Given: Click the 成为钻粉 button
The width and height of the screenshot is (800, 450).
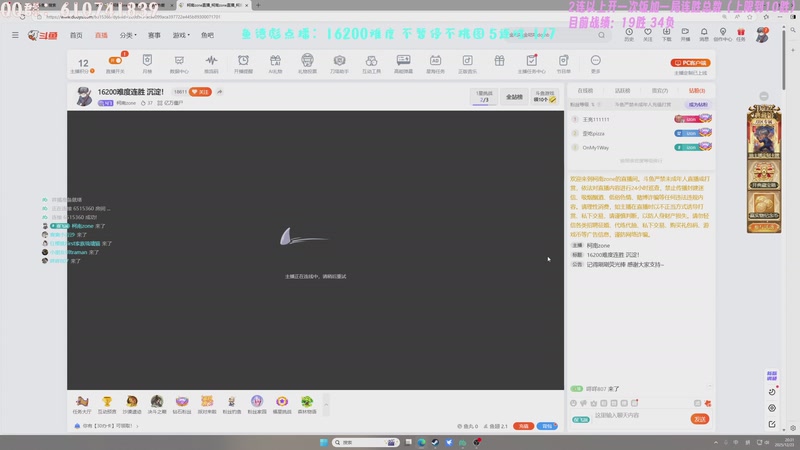Looking at the screenshot, I should [x=698, y=105].
